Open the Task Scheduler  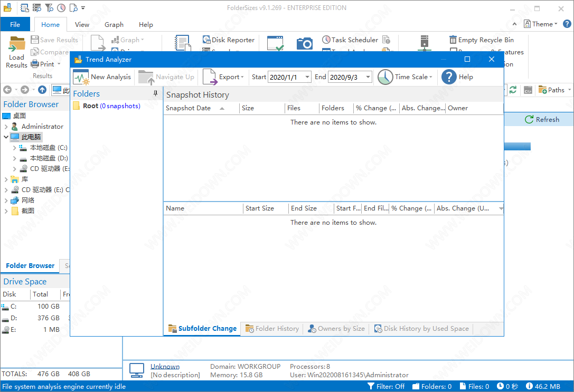pyautogui.click(x=350, y=40)
